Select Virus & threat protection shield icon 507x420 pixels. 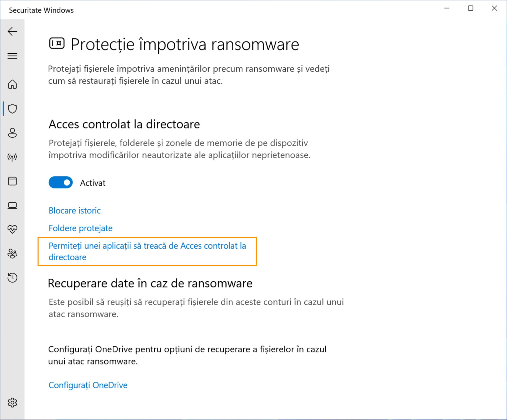tap(12, 109)
